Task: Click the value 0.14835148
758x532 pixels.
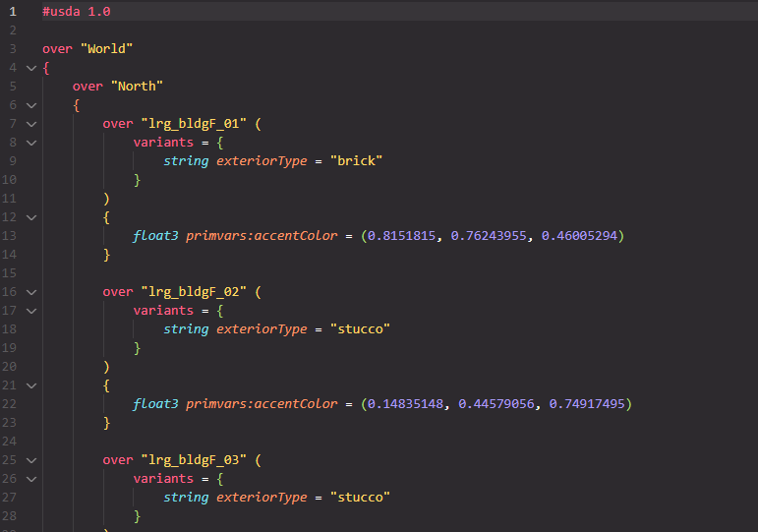Action: [405, 404]
